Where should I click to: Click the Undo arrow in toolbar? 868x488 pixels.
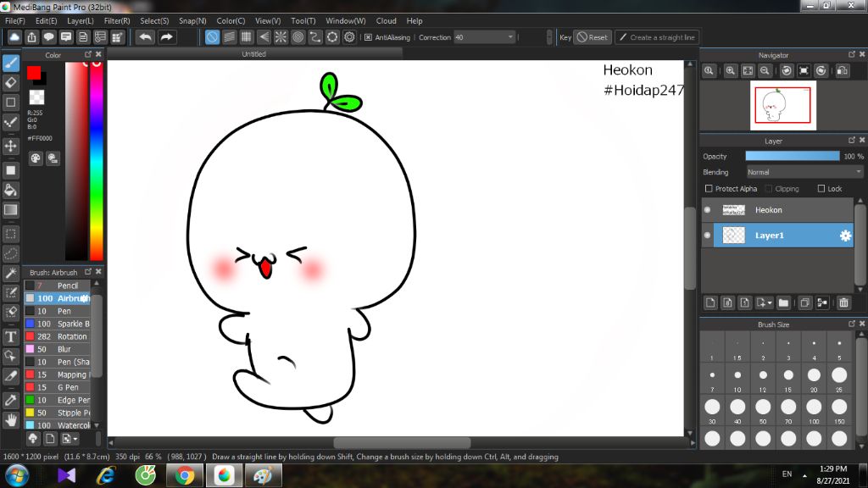tap(146, 37)
